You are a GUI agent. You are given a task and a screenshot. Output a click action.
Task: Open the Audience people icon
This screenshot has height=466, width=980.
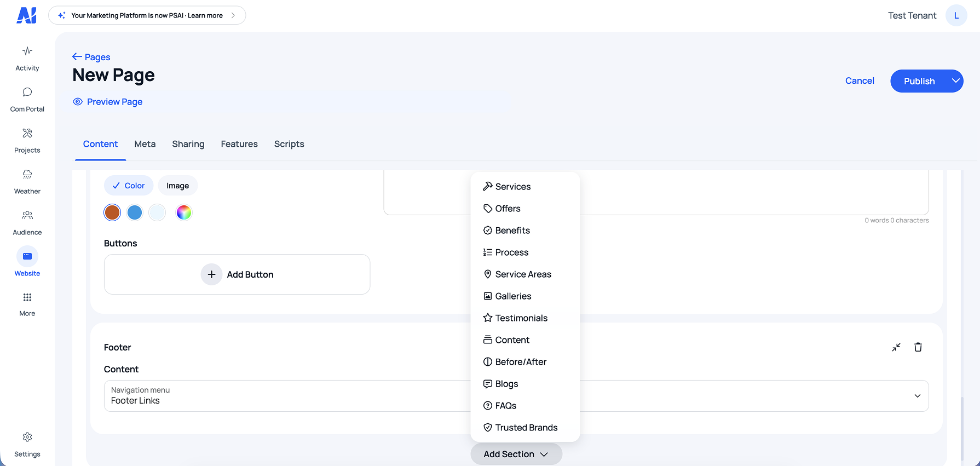tap(27, 215)
